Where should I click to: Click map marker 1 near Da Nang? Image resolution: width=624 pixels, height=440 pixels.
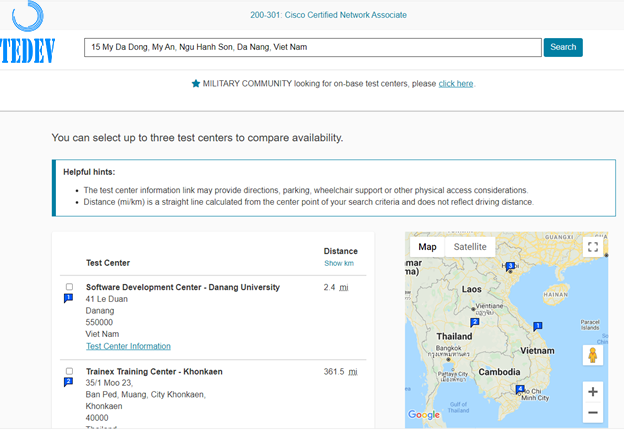[538, 325]
